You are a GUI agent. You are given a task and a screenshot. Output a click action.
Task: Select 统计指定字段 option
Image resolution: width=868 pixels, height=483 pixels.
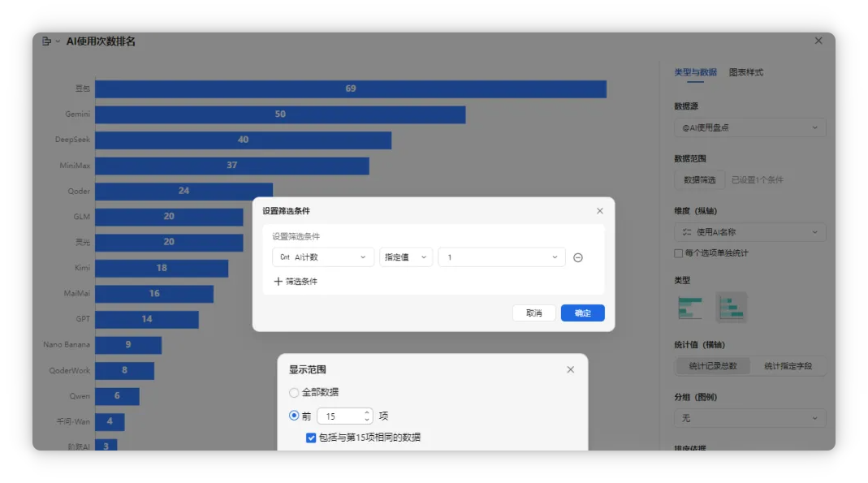[788, 366]
